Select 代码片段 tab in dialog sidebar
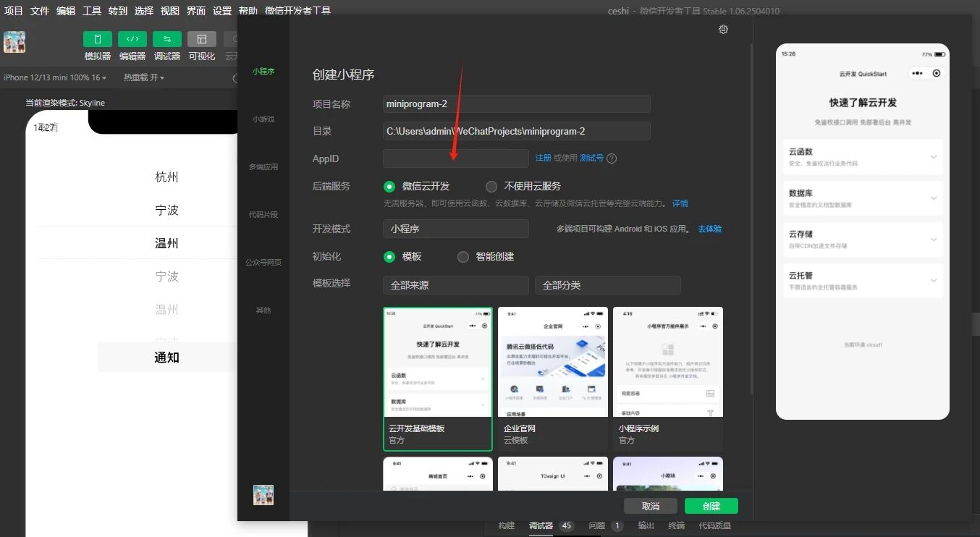980x537 pixels. click(x=263, y=214)
